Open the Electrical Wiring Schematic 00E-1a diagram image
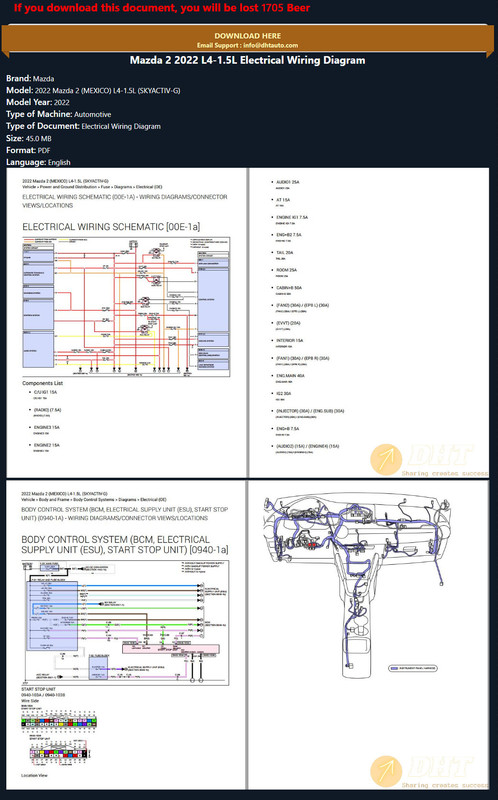 126,307
